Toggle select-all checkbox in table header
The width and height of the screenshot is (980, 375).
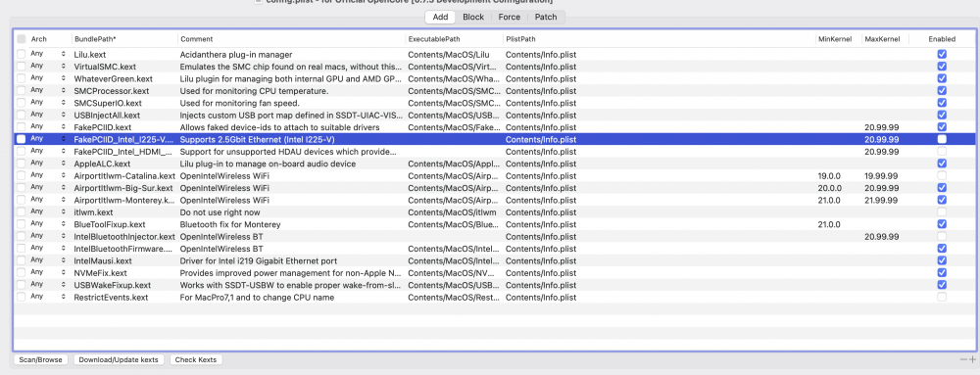point(22,39)
